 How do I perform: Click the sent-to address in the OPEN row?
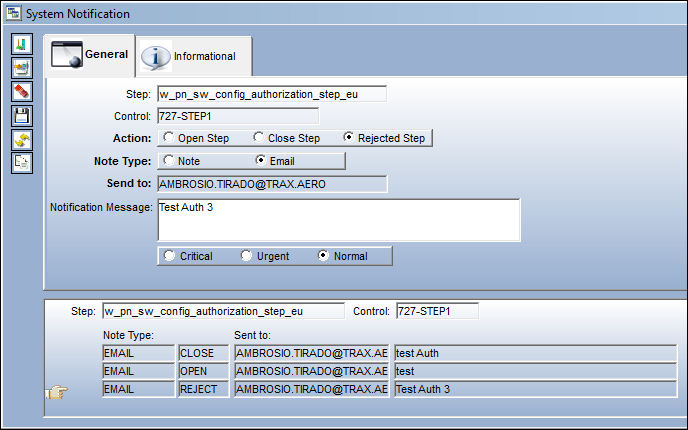point(312,371)
